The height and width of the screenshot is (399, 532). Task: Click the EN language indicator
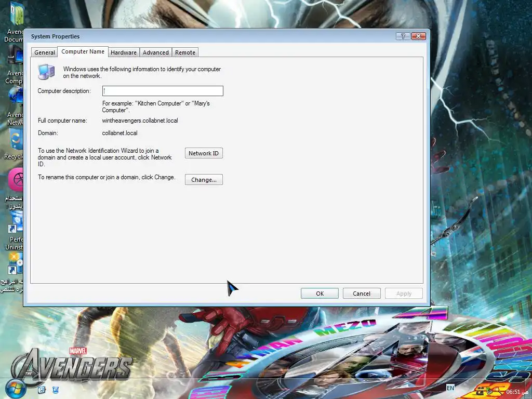click(450, 388)
